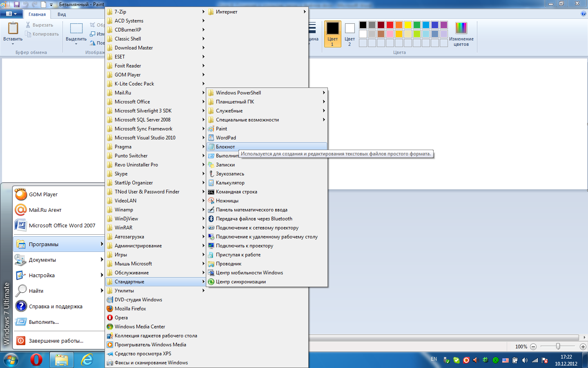The image size is (588, 368).
Task: Click the Записки sticky notes icon
Action: click(x=211, y=165)
